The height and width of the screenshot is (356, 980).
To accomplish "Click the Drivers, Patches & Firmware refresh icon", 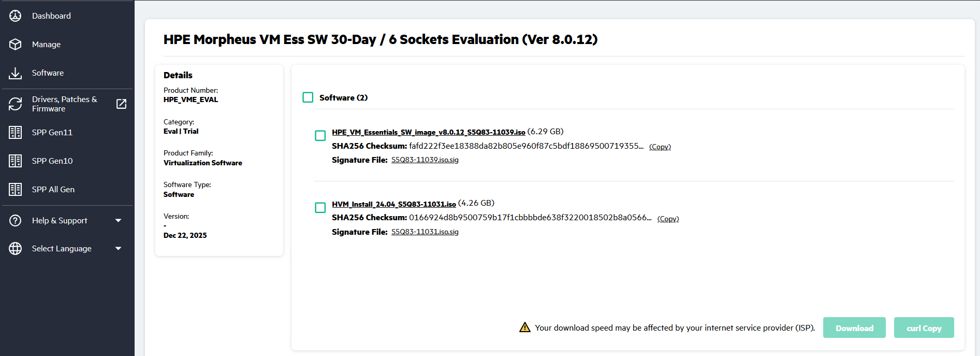I will pos(16,104).
